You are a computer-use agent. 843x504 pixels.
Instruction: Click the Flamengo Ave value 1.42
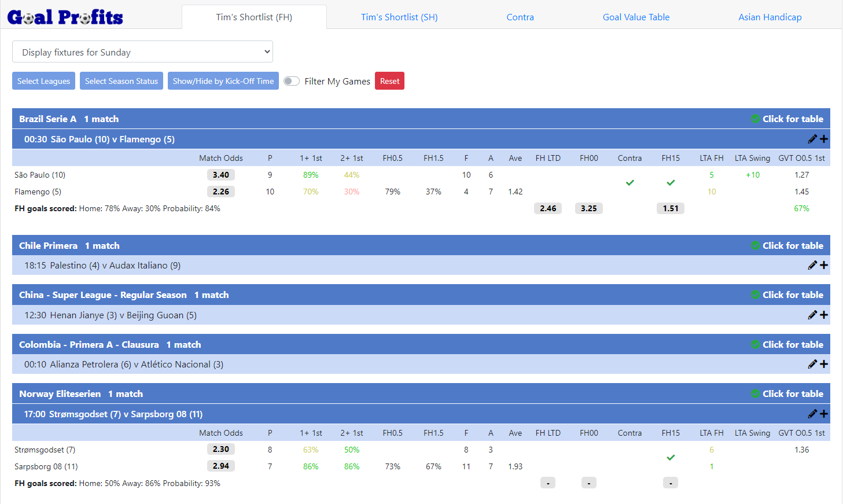[x=516, y=192]
